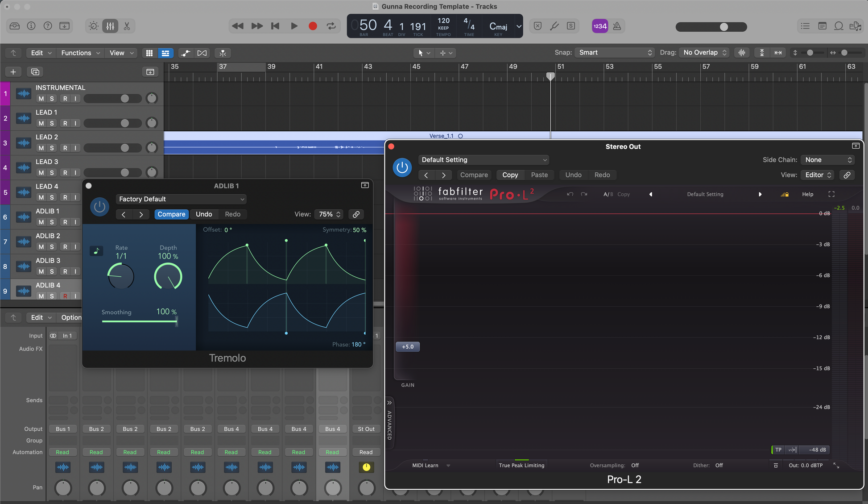Expand the Factory Default preset menu
Viewport: 868px width, 504px height.
(181, 199)
